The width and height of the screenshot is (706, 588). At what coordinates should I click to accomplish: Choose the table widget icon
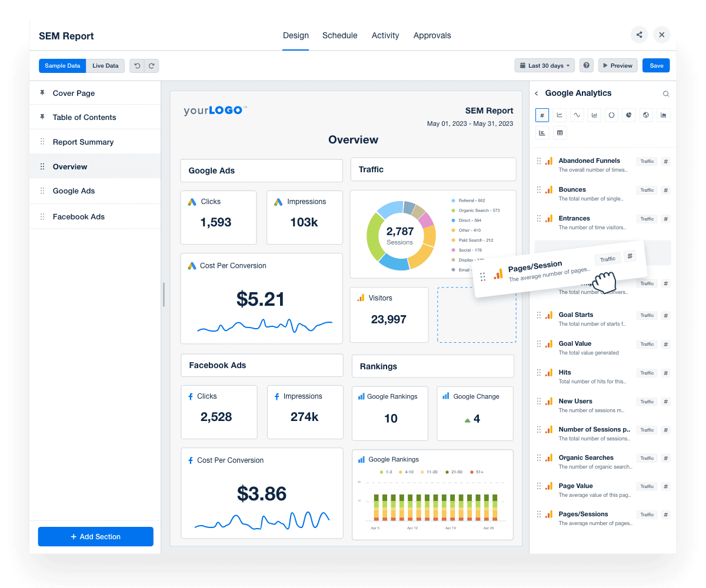click(x=560, y=132)
